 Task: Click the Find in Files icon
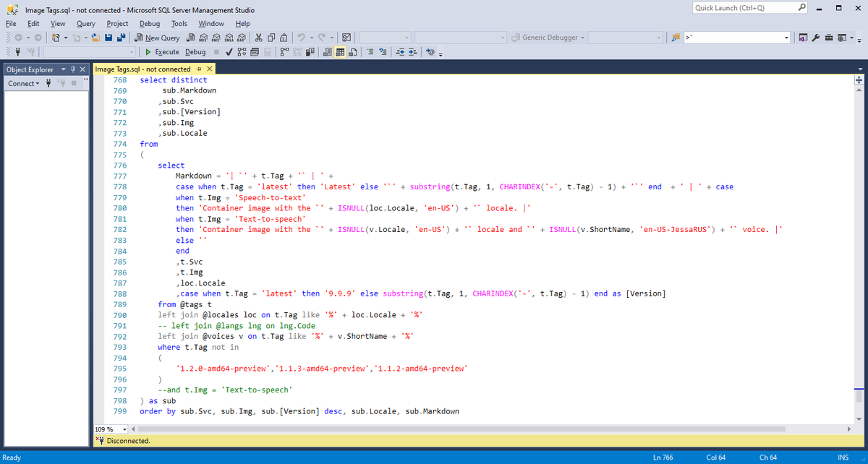point(676,38)
